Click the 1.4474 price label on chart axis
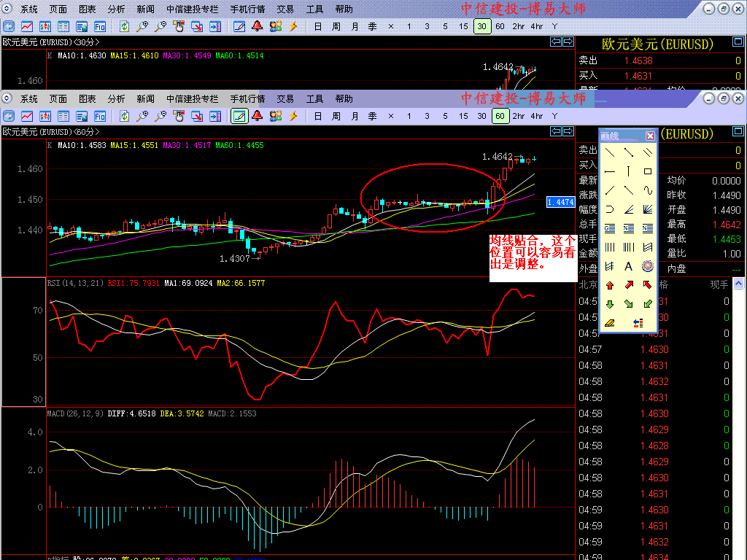Screen dimensions: 747x560 point(560,203)
